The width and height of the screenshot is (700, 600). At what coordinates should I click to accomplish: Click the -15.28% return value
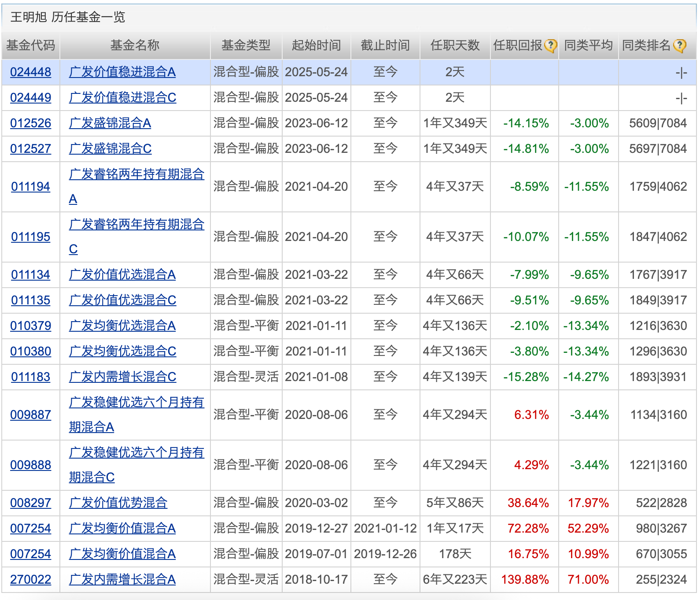(526, 377)
